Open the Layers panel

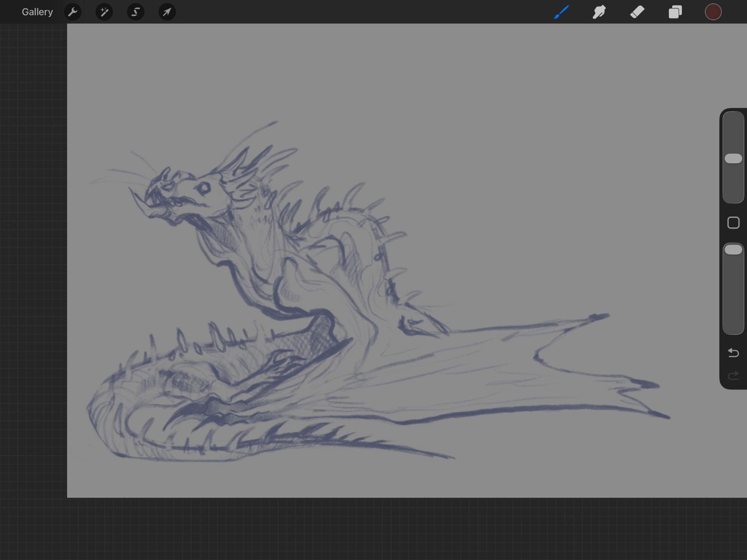coord(675,12)
